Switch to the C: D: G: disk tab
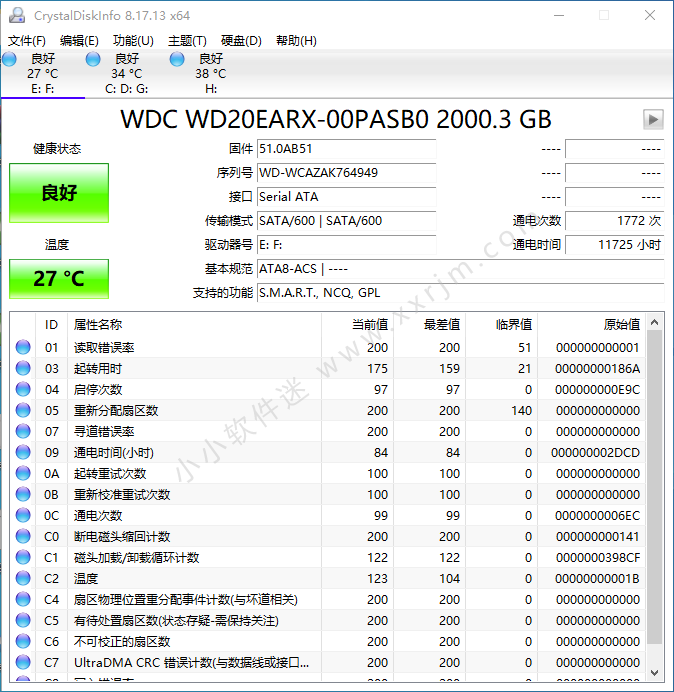Viewport: 674px width, 692px height. coord(127,73)
